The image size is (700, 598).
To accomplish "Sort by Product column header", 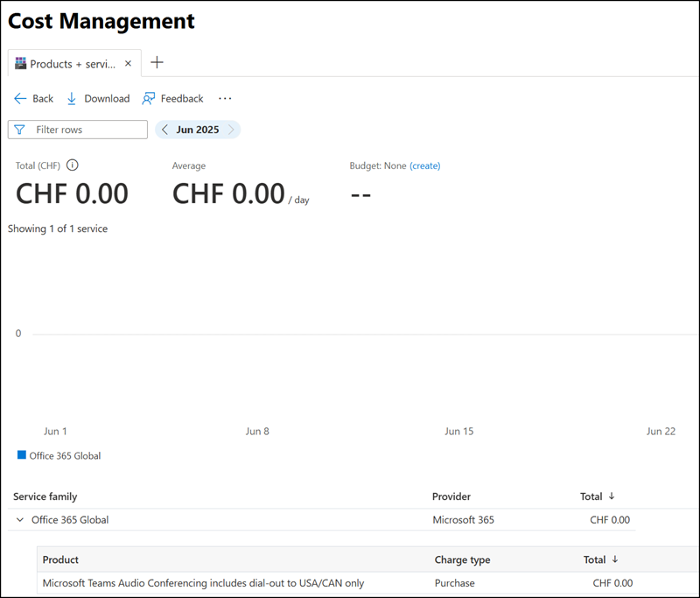I will point(60,559).
